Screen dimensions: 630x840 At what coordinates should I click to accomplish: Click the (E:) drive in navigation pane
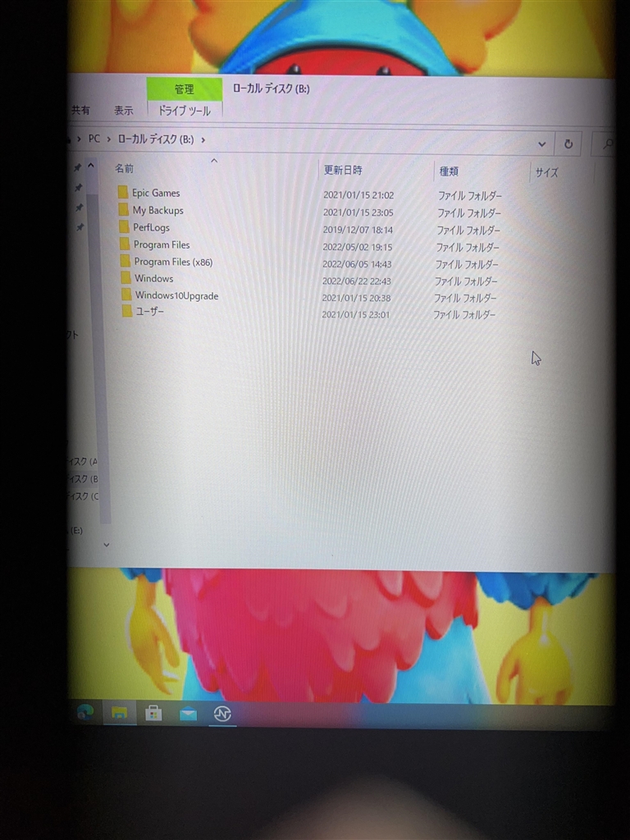tap(76, 531)
